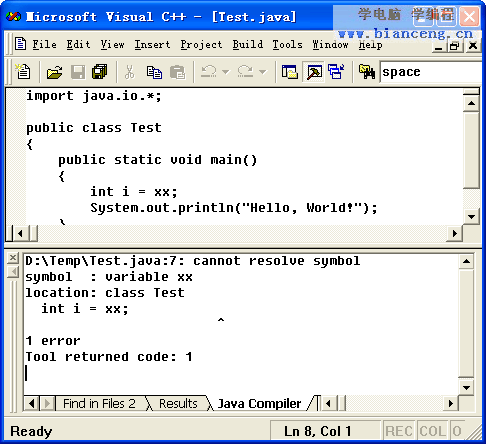Restore the Test.java document window
The height and width of the screenshot is (444, 486).
[454, 46]
